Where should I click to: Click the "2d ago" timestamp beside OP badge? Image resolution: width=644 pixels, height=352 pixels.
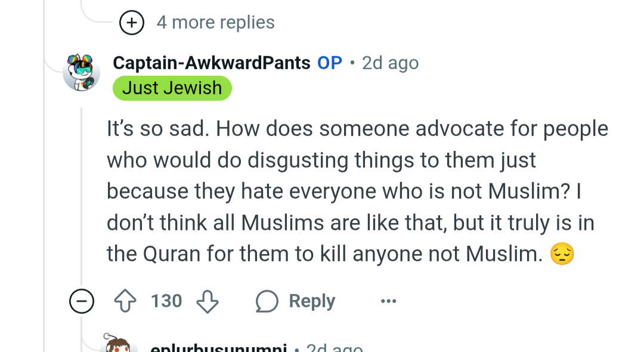390,63
